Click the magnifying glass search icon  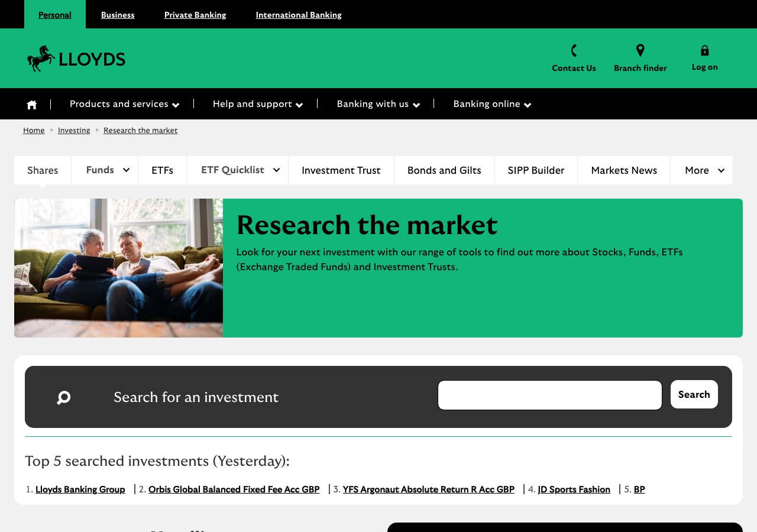point(64,397)
